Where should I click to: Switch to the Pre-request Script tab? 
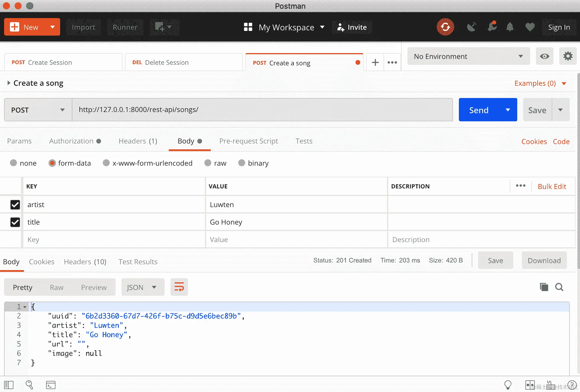248,141
